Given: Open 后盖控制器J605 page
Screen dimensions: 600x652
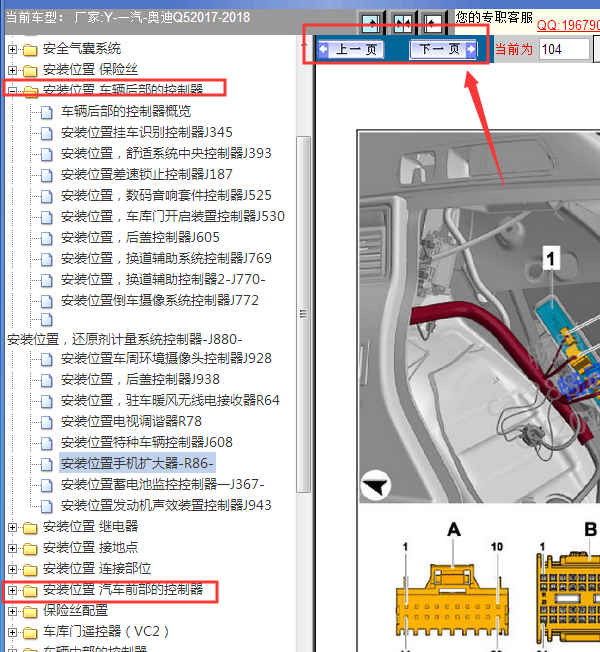Looking at the screenshot, I should (140, 237).
